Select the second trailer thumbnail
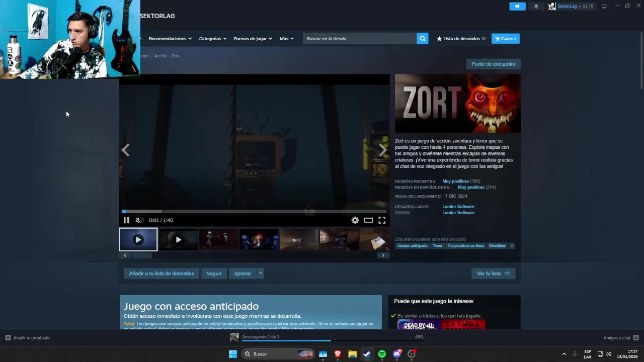The height and width of the screenshot is (362, 644). [178, 240]
